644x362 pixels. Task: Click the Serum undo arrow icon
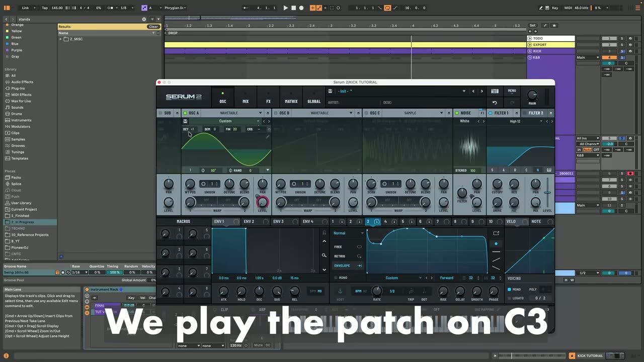495,103
